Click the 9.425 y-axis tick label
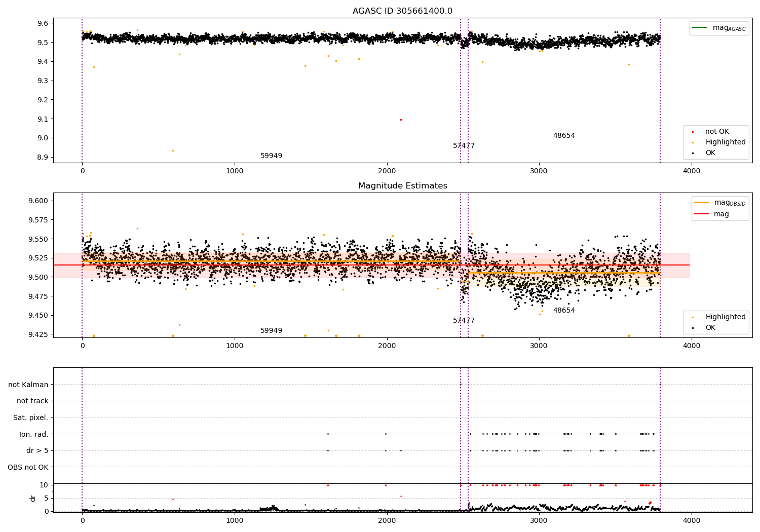760x532 pixels. coord(39,334)
